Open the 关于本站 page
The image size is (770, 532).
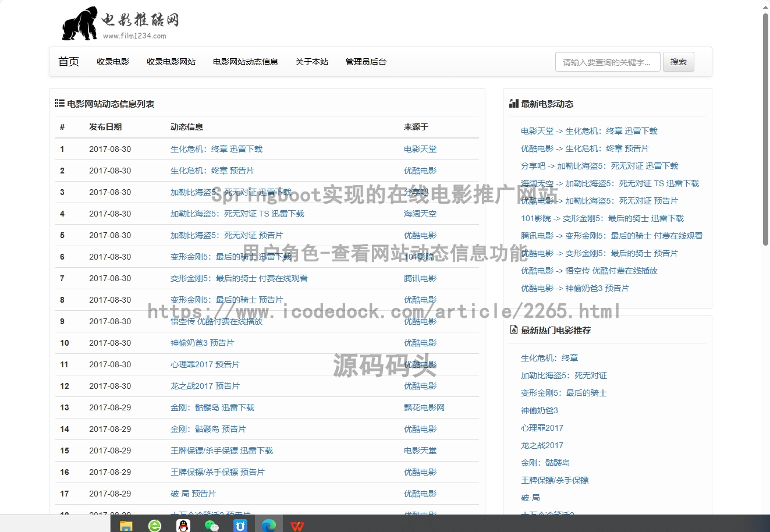[x=312, y=62]
